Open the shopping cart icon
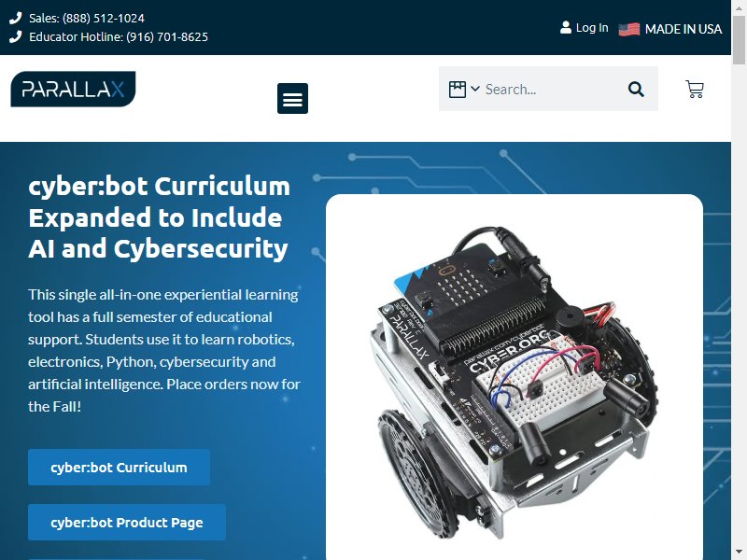The width and height of the screenshot is (747, 560). pyautogui.click(x=695, y=89)
